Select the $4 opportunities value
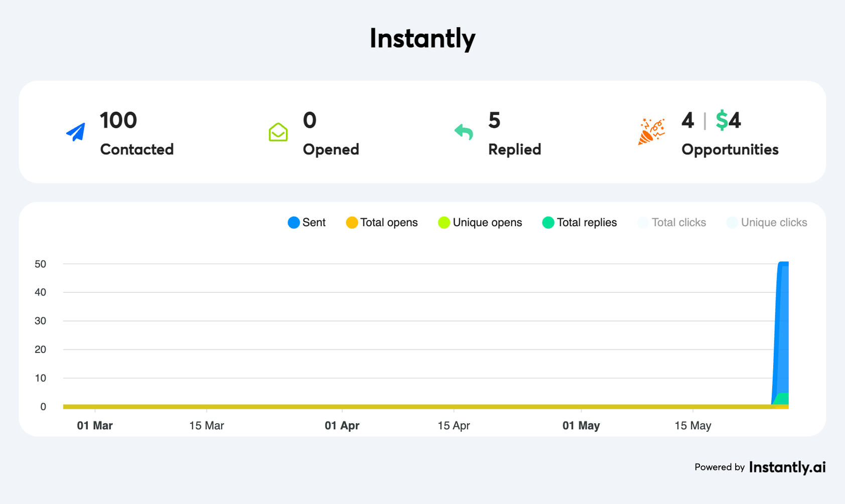 pos(728,121)
